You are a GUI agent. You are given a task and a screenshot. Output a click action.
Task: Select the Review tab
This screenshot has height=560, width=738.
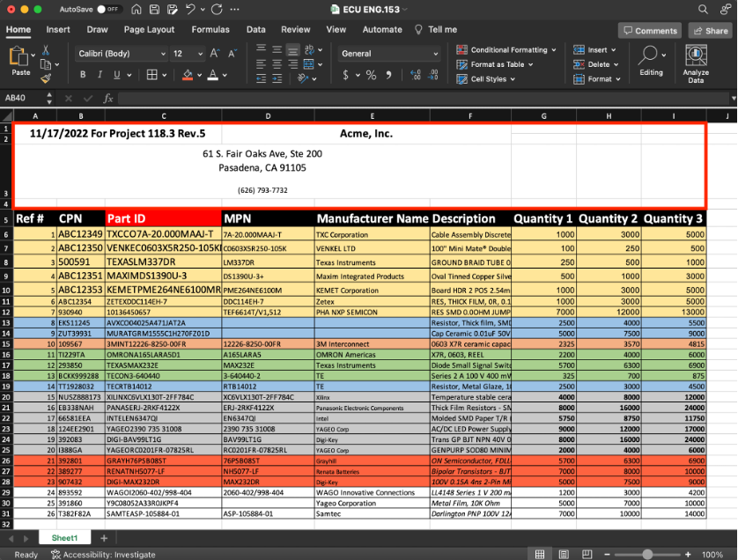coord(296,30)
